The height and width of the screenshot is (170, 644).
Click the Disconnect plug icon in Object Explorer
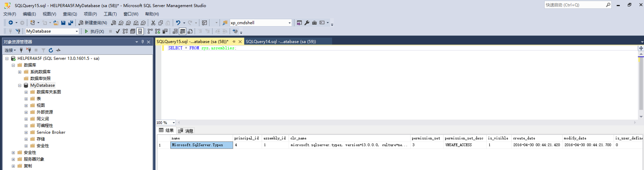tap(29, 50)
